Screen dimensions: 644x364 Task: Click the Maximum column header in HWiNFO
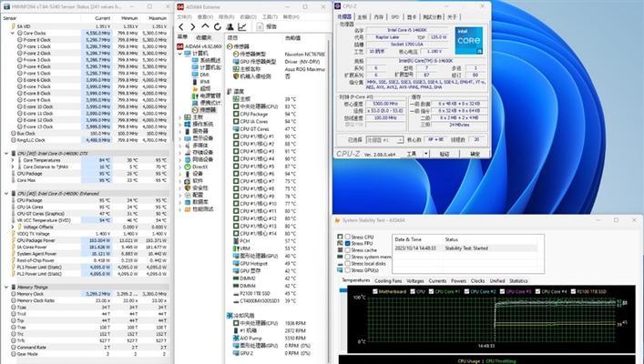point(158,18)
